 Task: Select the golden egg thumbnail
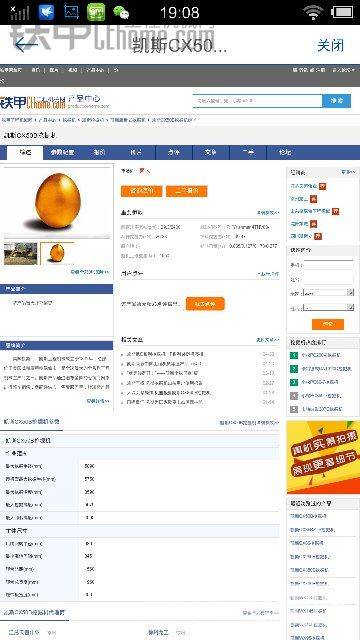[x=57, y=253]
